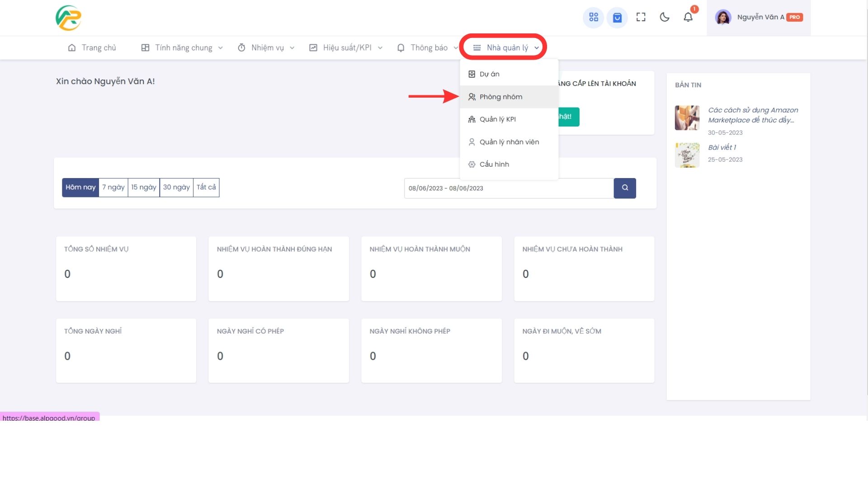The image size is (868, 488).
Task: Click the Tổng ngày nghỉ card
Action: click(126, 351)
